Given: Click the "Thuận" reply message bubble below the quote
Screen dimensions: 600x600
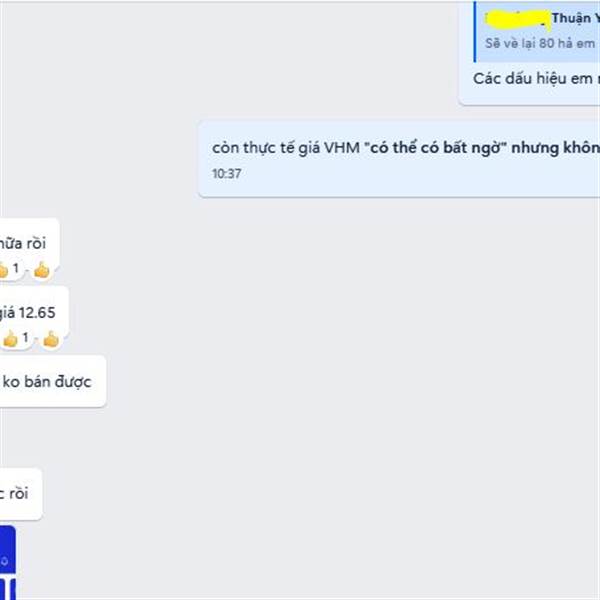Looking at the screenshot, I should point(529,52).
